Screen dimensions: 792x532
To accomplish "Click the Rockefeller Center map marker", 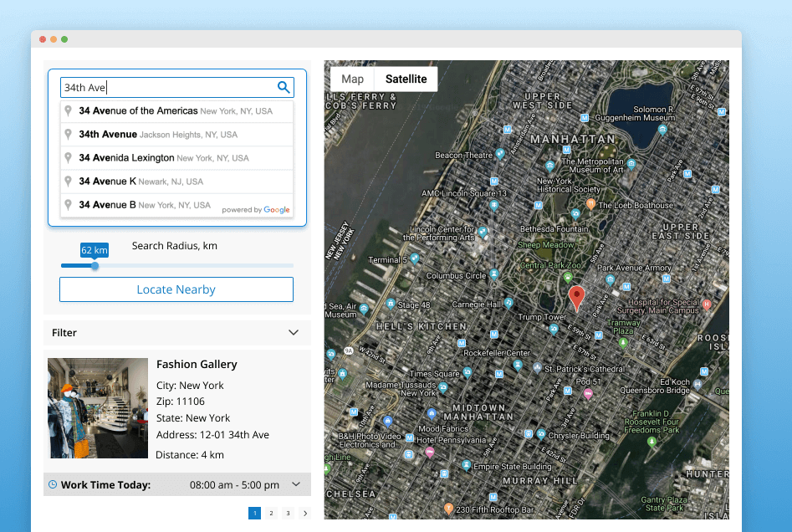I will [x=517, y=364].
